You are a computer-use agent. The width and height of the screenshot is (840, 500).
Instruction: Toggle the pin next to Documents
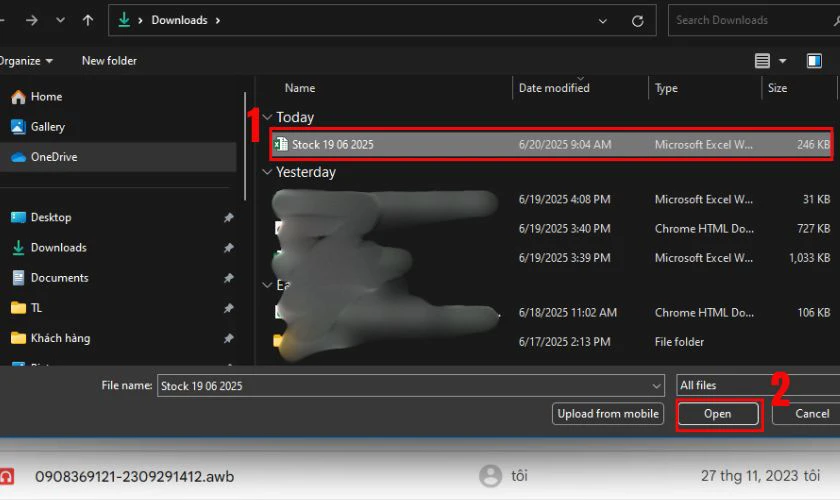click(x=228, y=278)
